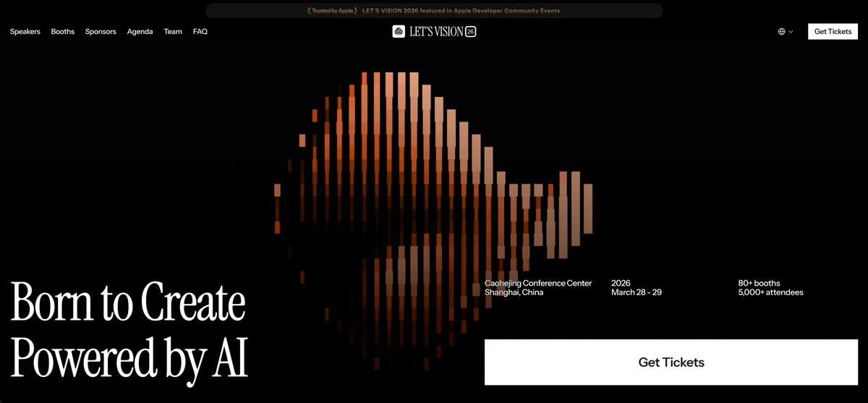The image size is (868, 403).
Task: View the Agenda from the top nav
Action: [140, 32]
